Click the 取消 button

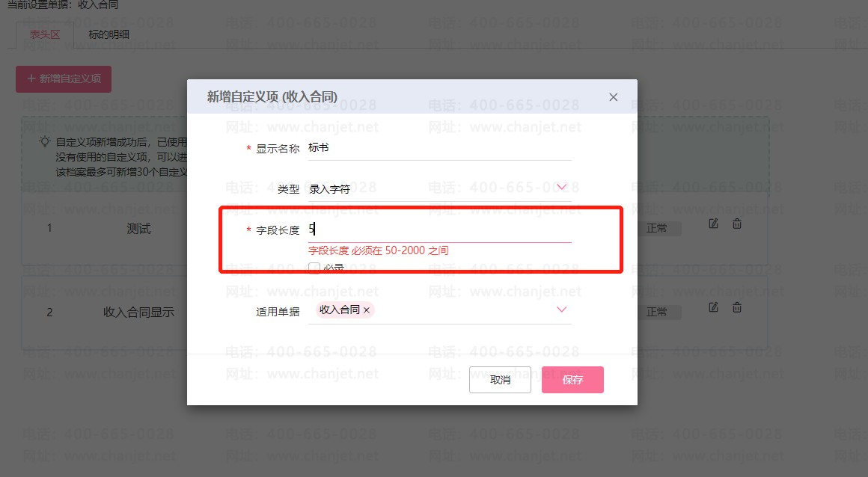[500, 380]
